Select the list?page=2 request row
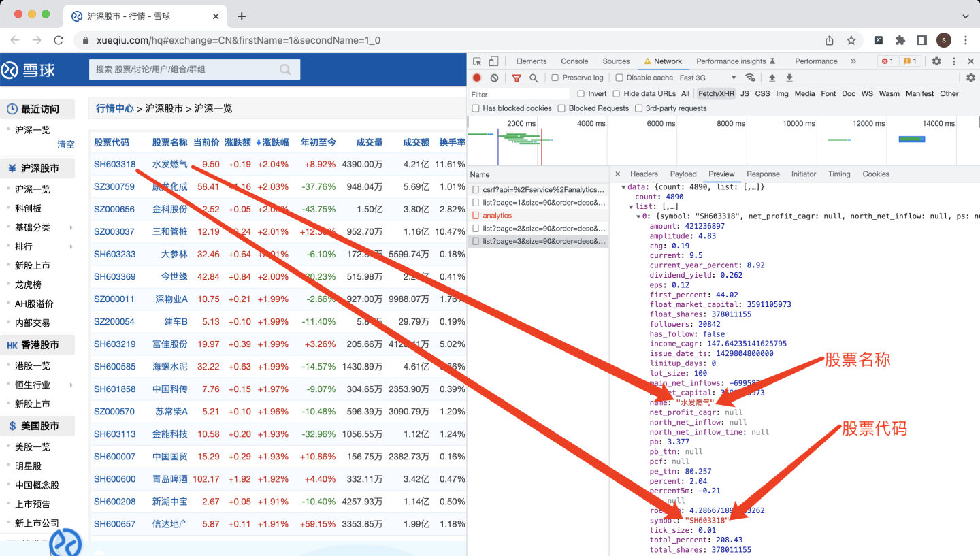This screenshot has width=980, height=556. click(538, 228)
